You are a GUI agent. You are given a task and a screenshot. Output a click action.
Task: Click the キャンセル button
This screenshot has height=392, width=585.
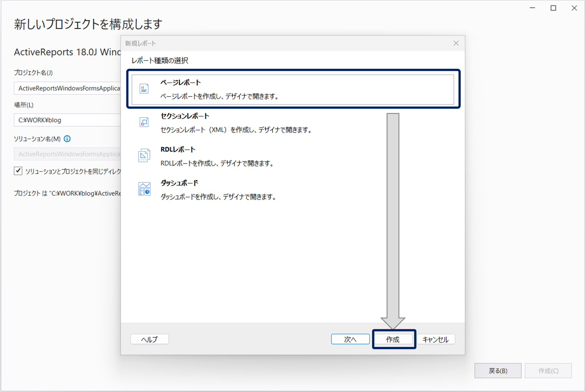[436, 339]
